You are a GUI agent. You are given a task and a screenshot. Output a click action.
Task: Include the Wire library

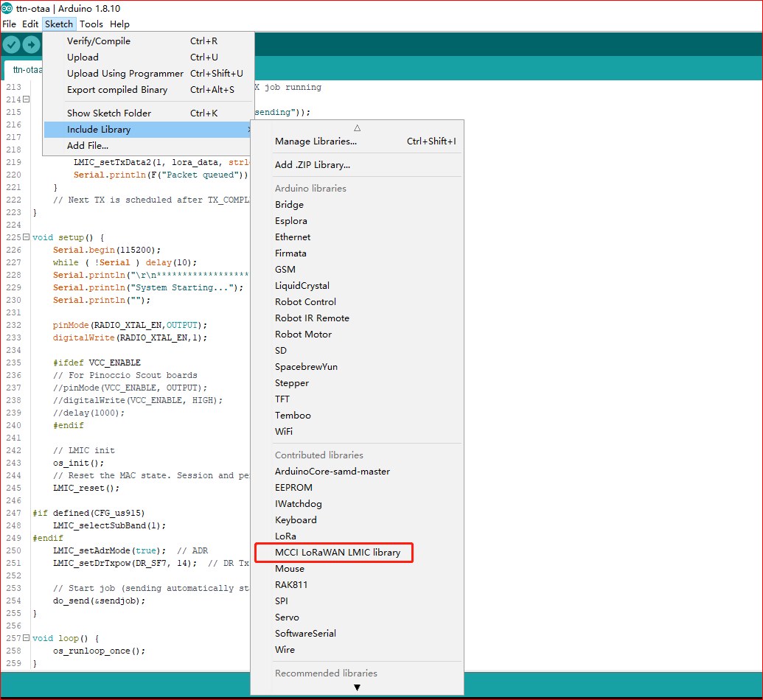[357, 649]
